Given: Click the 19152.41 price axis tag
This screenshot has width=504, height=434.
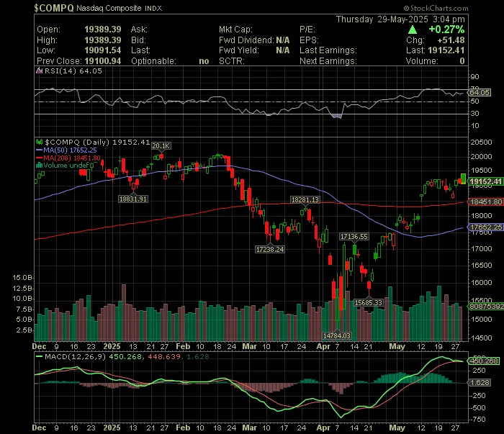Looking at the screenshot, I should click(485, 181).
